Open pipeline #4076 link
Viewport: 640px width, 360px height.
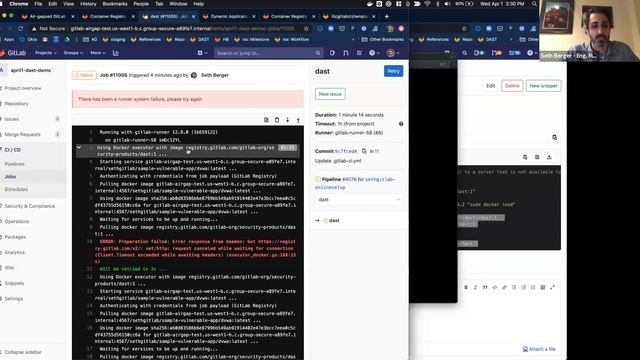click(349, 179)
